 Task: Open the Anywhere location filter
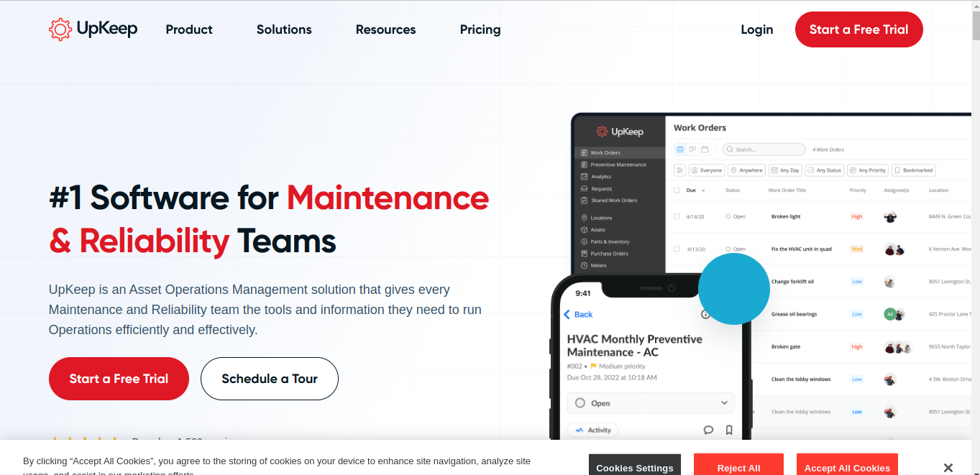click(746, 170)
